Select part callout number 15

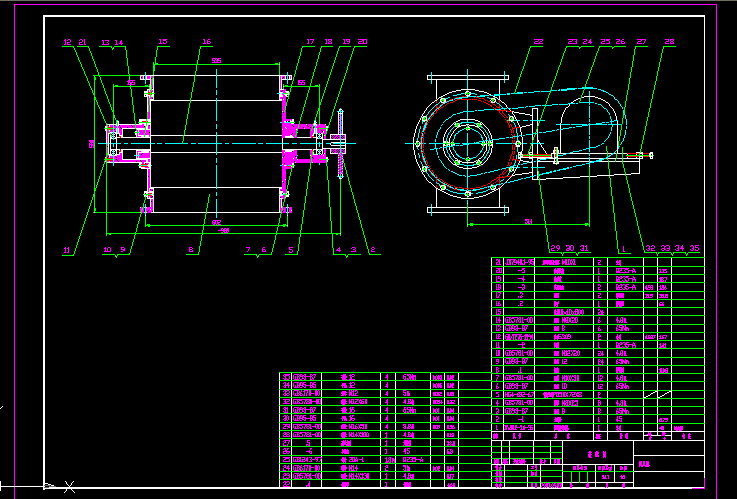[163, 42]
